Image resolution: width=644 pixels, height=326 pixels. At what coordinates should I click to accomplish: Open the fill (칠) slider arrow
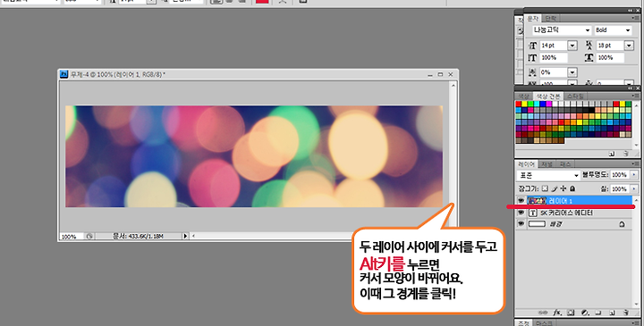[634, 188]
